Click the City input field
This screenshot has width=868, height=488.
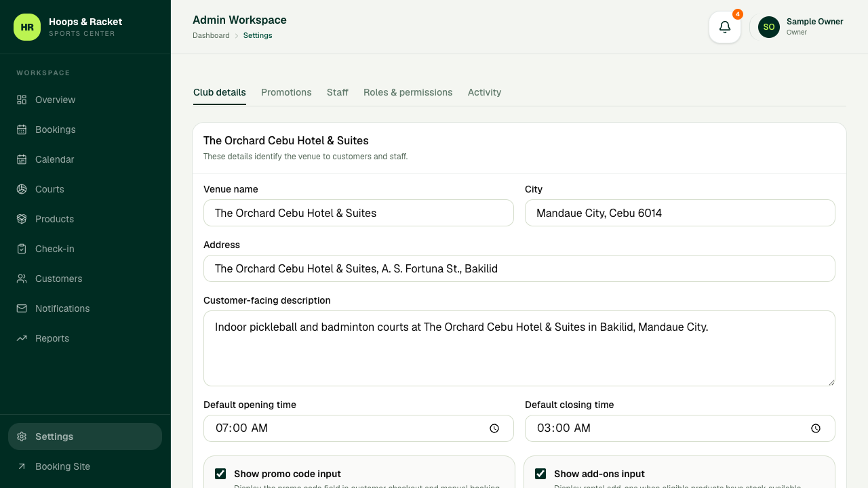click(680, 213)
